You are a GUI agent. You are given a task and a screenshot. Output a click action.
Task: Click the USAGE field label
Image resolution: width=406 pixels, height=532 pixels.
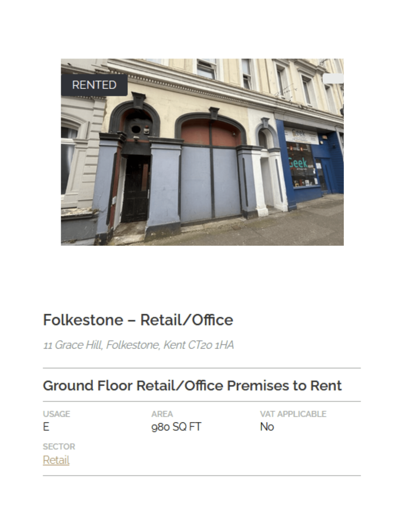click(57, 414)
